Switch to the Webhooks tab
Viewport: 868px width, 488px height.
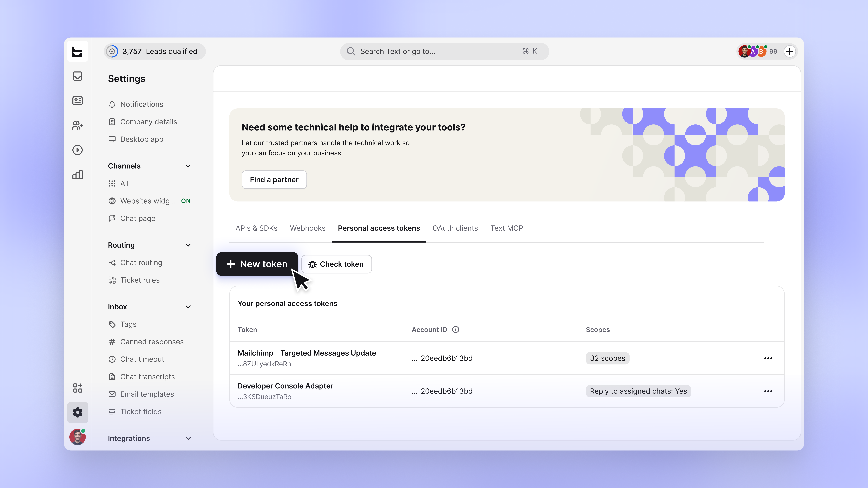(x=308, y=228)
